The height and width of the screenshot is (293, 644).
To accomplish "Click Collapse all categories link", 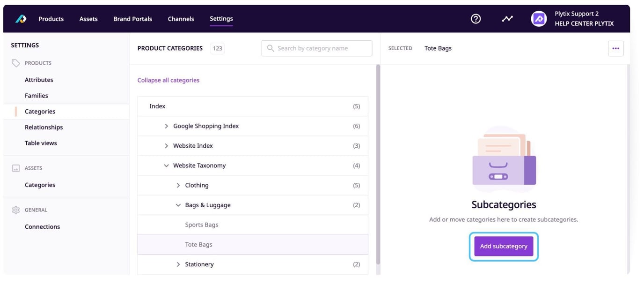I will click(x=168, y=80).
